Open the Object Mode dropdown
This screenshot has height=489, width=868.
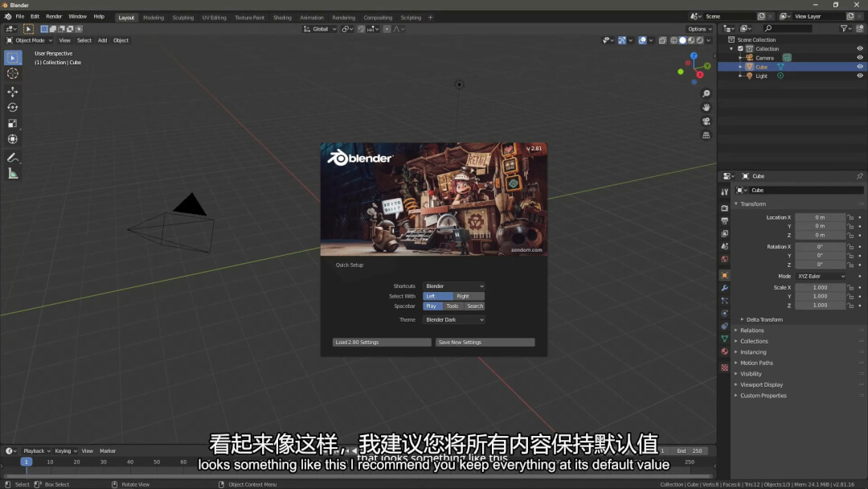click(x=30, y=40)
